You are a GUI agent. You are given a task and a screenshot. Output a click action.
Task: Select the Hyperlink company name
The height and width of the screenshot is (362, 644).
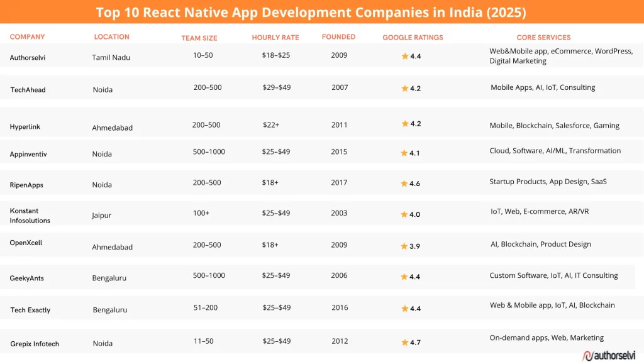(25, 126)
